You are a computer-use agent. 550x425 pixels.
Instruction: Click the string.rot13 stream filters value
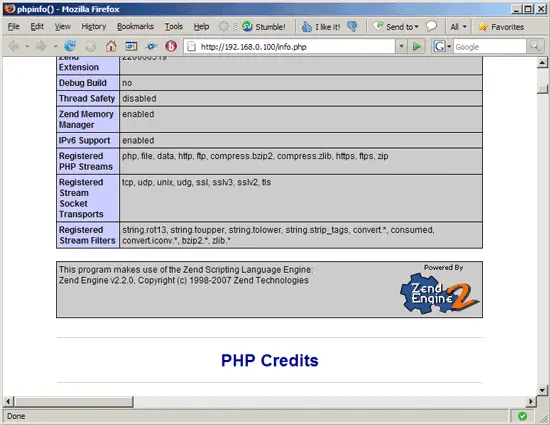(x=278, y=235)
